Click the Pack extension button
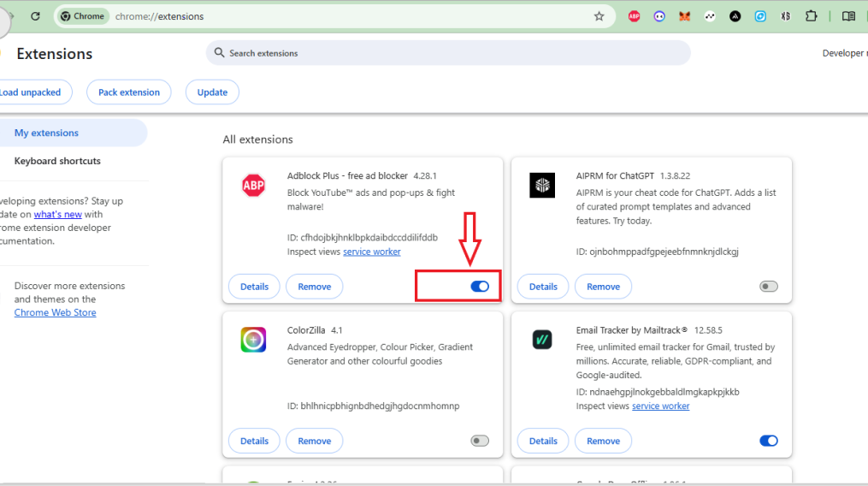This screenshot has height=486, width=868. point(129,92)
